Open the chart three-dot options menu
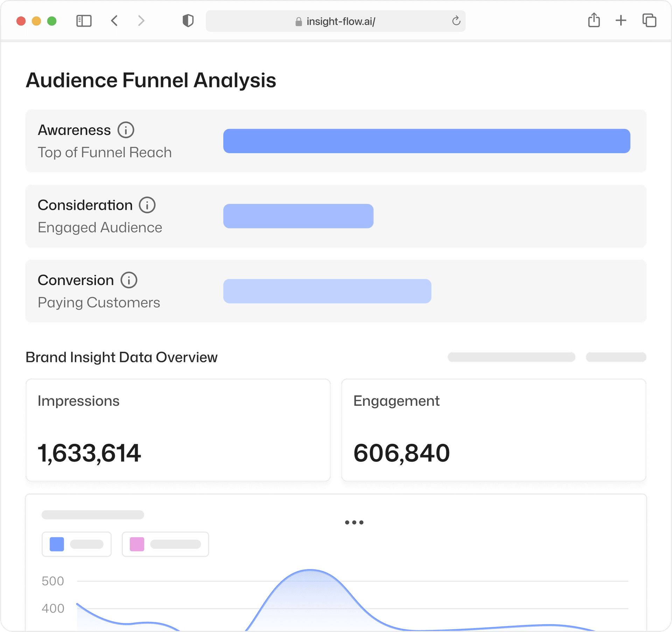The height and width of the screenshot is (632, 672). [354, 523]
